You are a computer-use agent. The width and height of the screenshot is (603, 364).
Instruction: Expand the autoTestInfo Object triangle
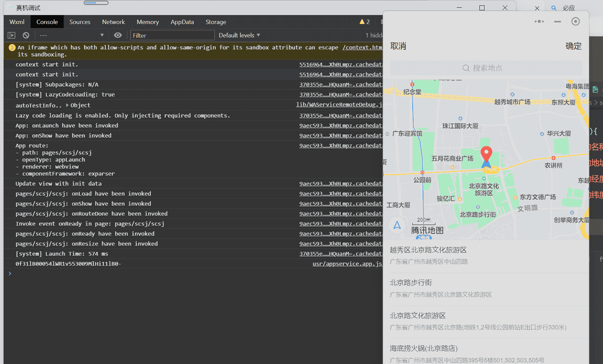[67, 105]
